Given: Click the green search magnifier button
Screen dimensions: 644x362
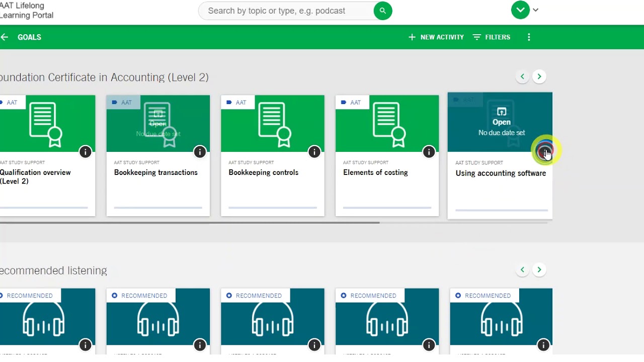Looking at the screenshot, I should pos(383,11).
